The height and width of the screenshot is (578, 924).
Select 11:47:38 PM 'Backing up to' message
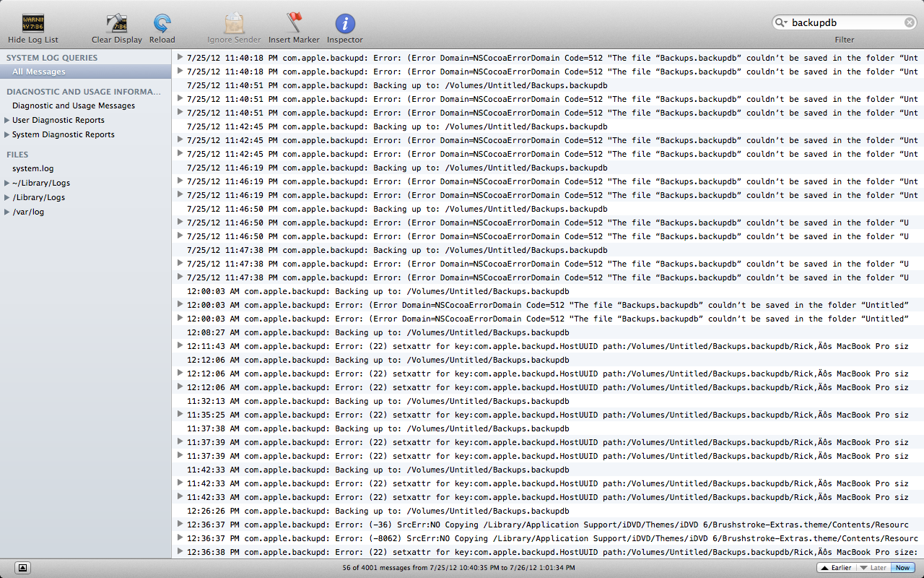point(548,250)
